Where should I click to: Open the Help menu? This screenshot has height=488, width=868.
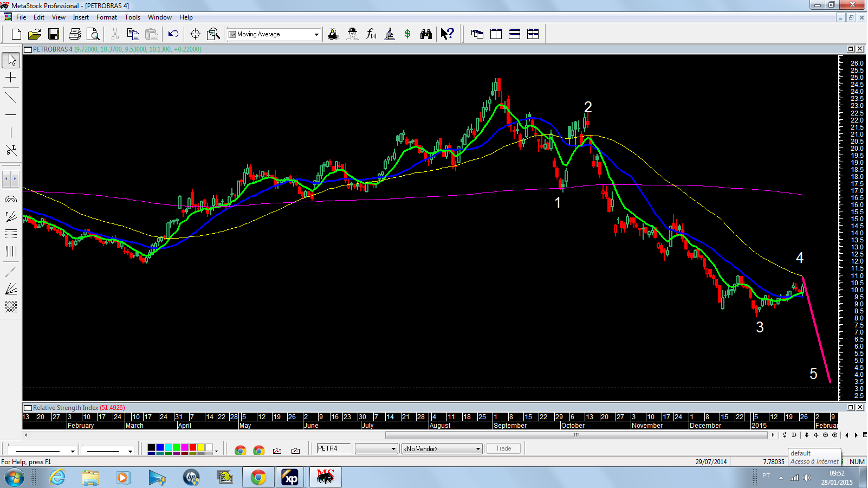point(186,17)
